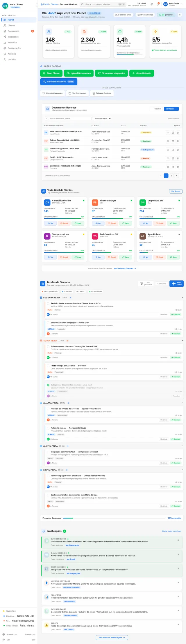View Contabilidade Silva client card
This screenshot has width=186, height=644.
point(50,223)
